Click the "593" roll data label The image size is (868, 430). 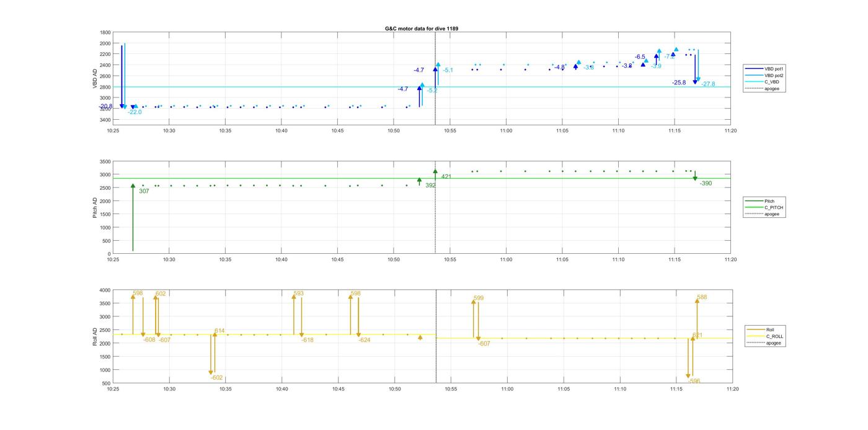(299, 294)
